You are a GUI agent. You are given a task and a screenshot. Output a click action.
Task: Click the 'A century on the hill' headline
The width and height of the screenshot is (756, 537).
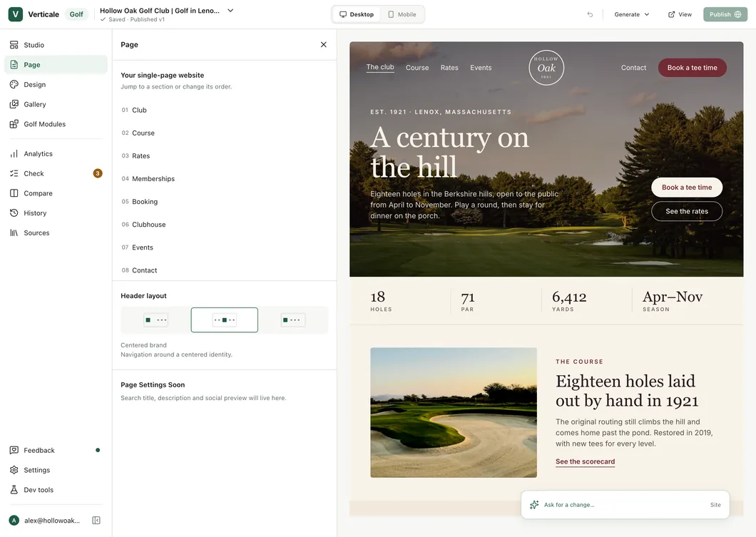coord(449,153)
